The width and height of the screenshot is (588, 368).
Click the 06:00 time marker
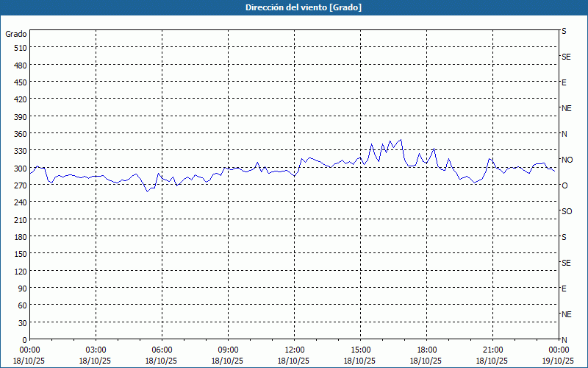tap(162, 350)
